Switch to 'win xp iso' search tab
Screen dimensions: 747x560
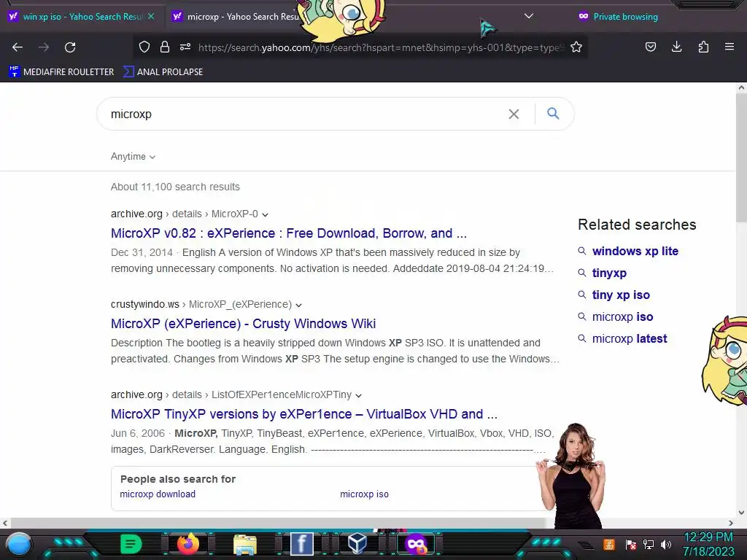click(82, 16)
